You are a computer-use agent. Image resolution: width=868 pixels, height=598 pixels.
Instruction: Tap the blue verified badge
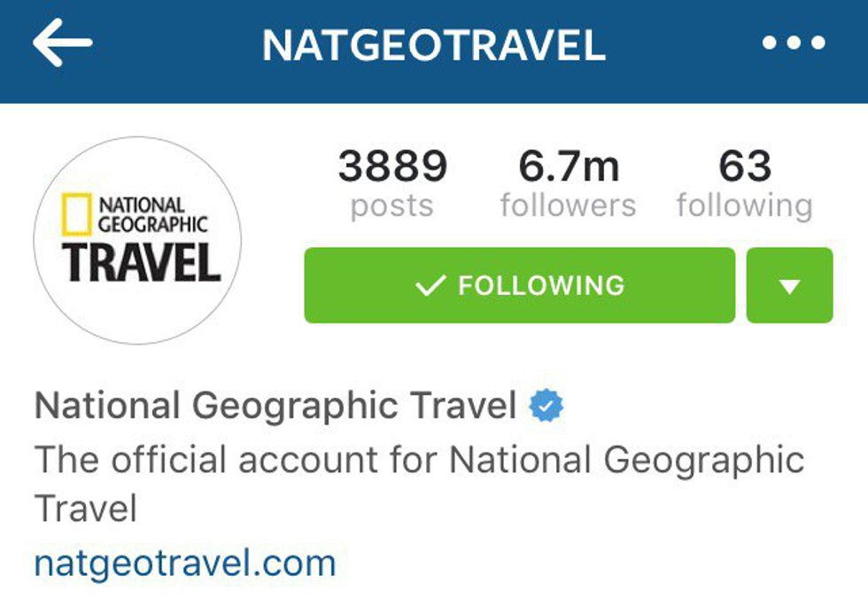[x=546, y=406]
